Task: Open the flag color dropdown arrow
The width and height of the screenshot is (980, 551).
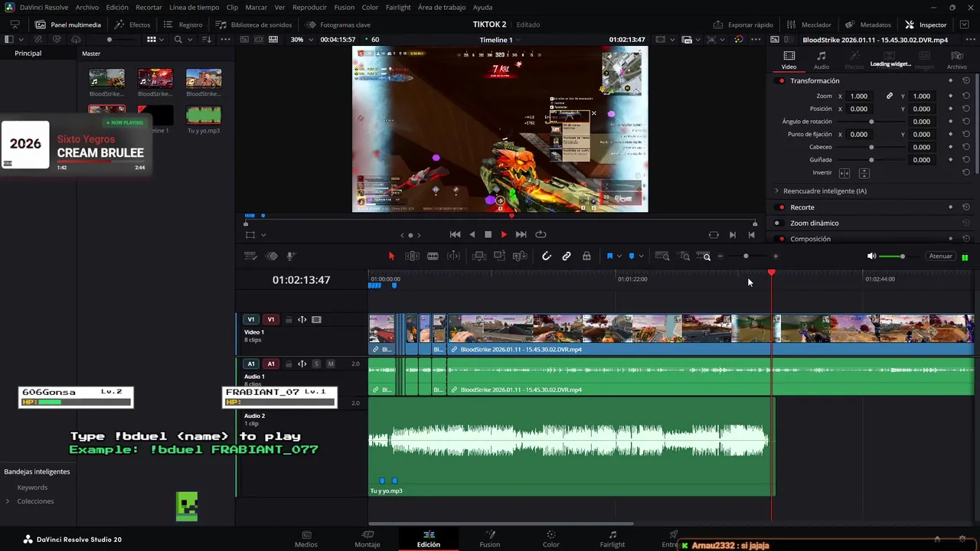Action: click(619, 256)
